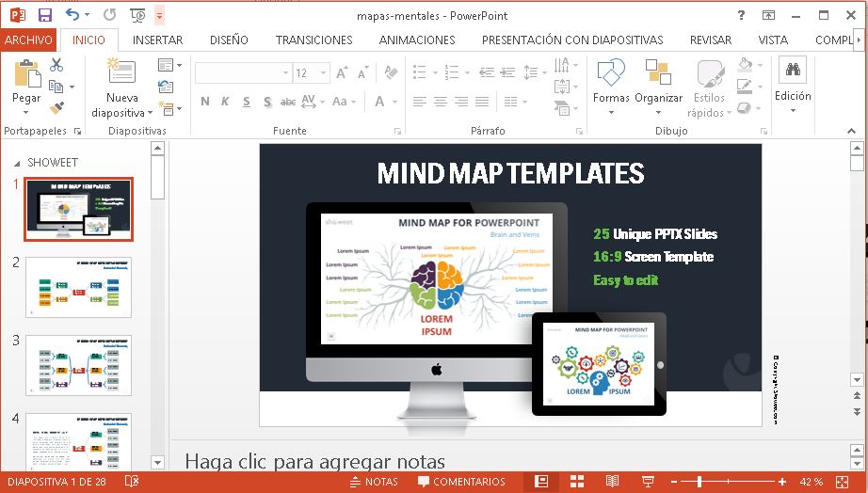
Task: Select slide 3 thumbnail
Action: 78,365
